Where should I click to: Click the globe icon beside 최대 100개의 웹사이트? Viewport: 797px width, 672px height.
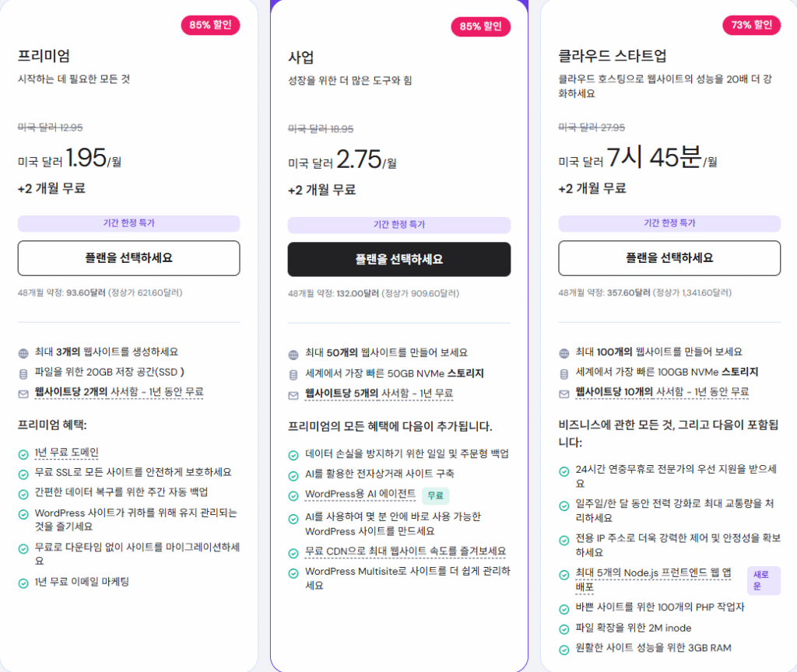click(562, 352)
